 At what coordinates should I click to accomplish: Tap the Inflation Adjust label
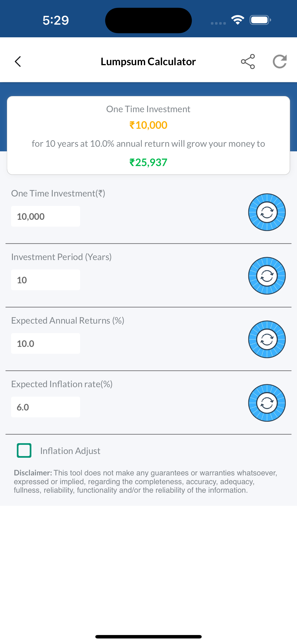[x=70, y=451]
